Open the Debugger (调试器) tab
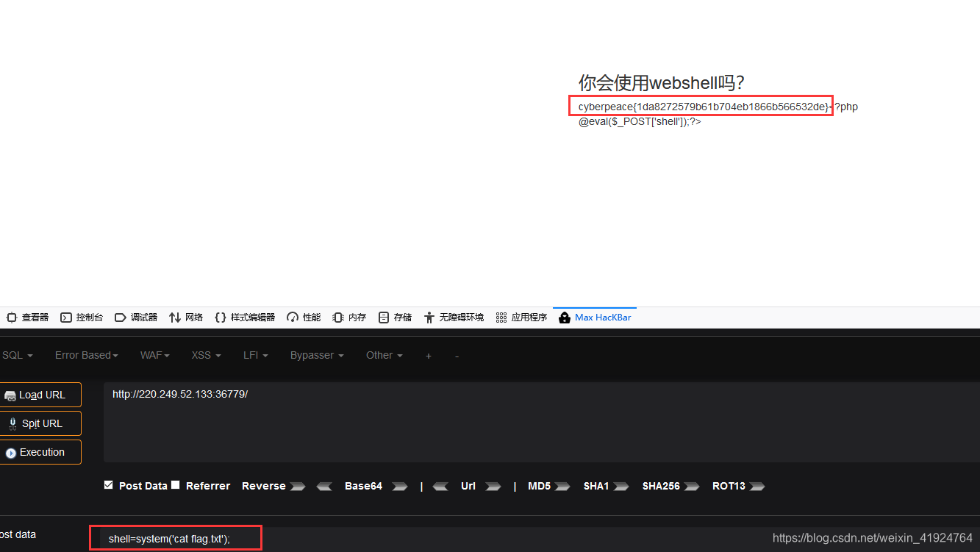The image size is (980, 552). pyautogui.click(x=136, y=318)
